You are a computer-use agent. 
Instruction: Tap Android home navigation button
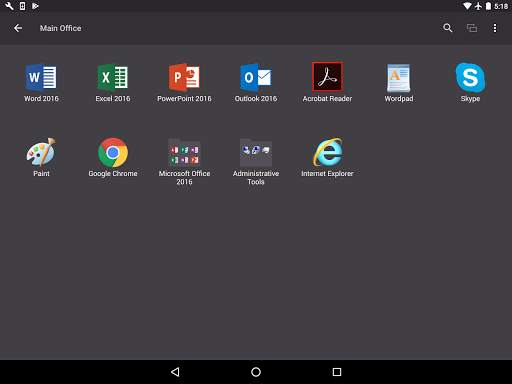click(256, 372)
